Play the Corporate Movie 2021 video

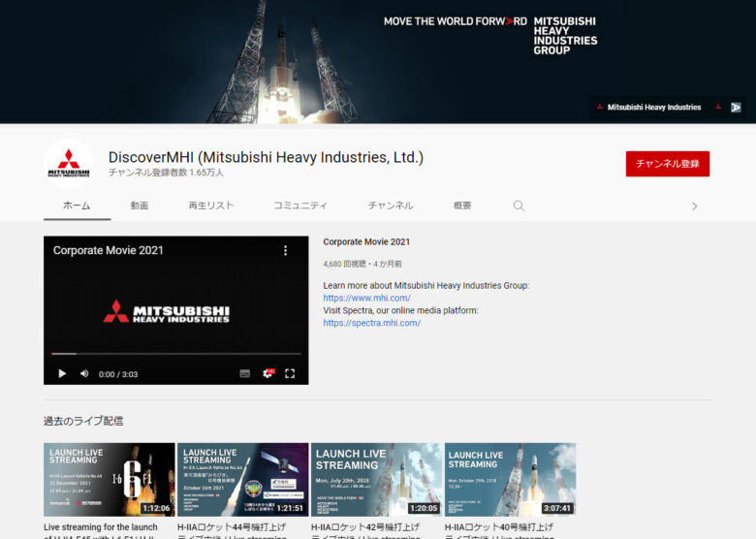pos(62,373)
